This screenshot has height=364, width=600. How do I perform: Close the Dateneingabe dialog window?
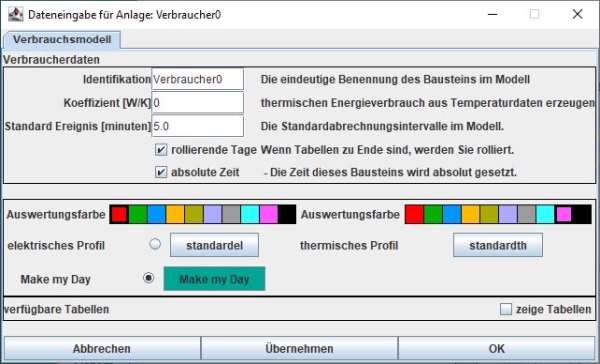tap(577, 15)
